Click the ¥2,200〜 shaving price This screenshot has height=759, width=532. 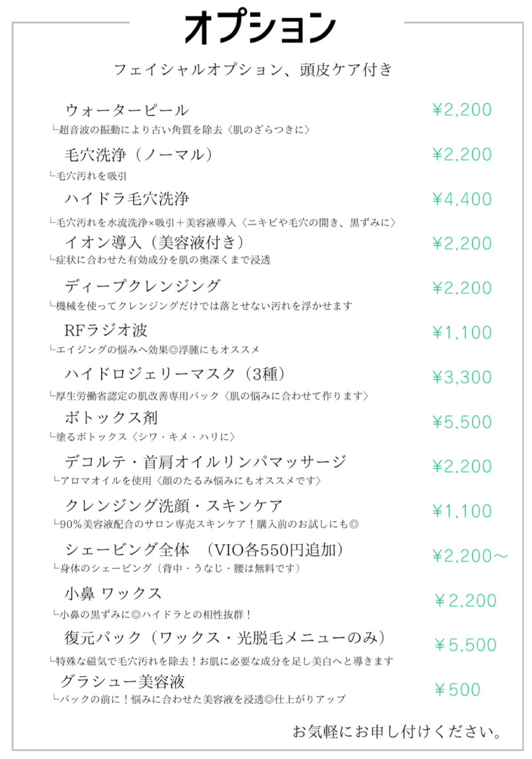pos(470,555)
